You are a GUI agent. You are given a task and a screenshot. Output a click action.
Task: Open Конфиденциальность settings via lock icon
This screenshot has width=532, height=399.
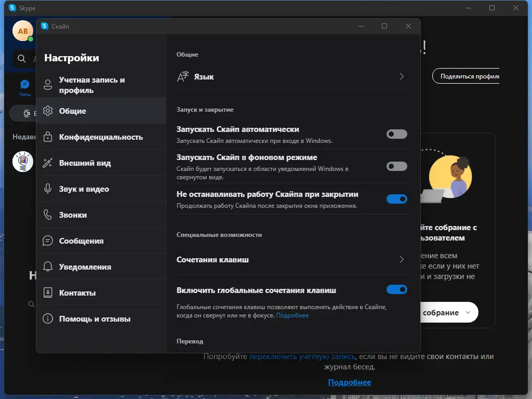(x=47, y=136)
